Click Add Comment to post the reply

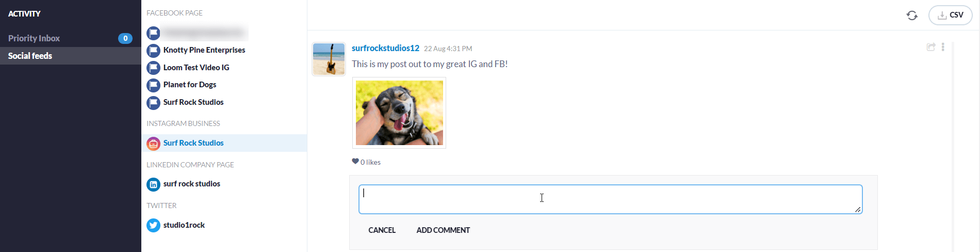[443, 230]
